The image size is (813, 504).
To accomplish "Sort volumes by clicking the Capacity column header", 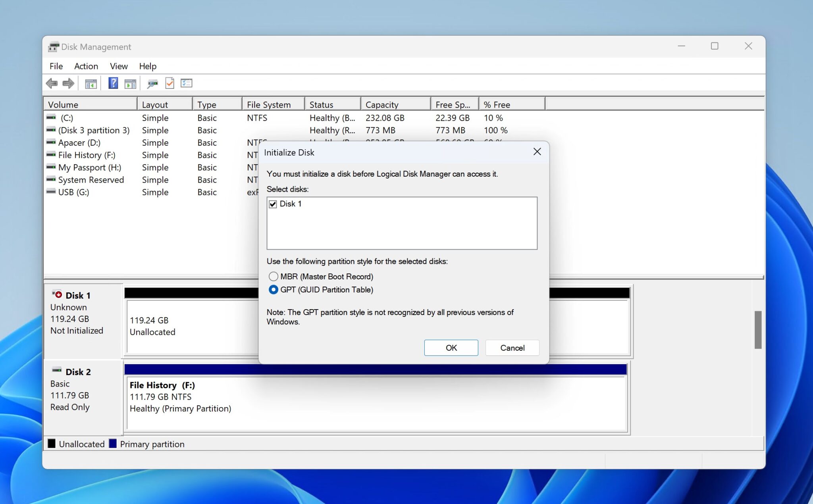I will tap(381, 104).
